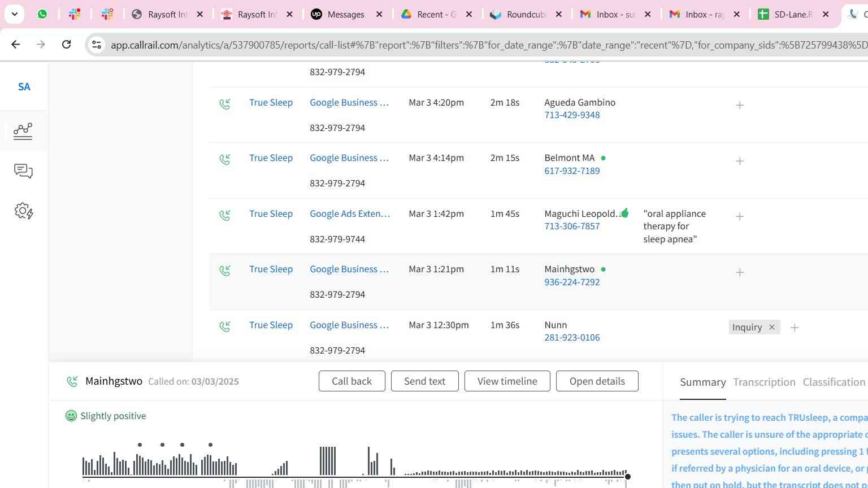The width and height of the screenshot is (868, 488).
Task: Open the tab search dropdown arrow
Action: (x=14, y=14)
